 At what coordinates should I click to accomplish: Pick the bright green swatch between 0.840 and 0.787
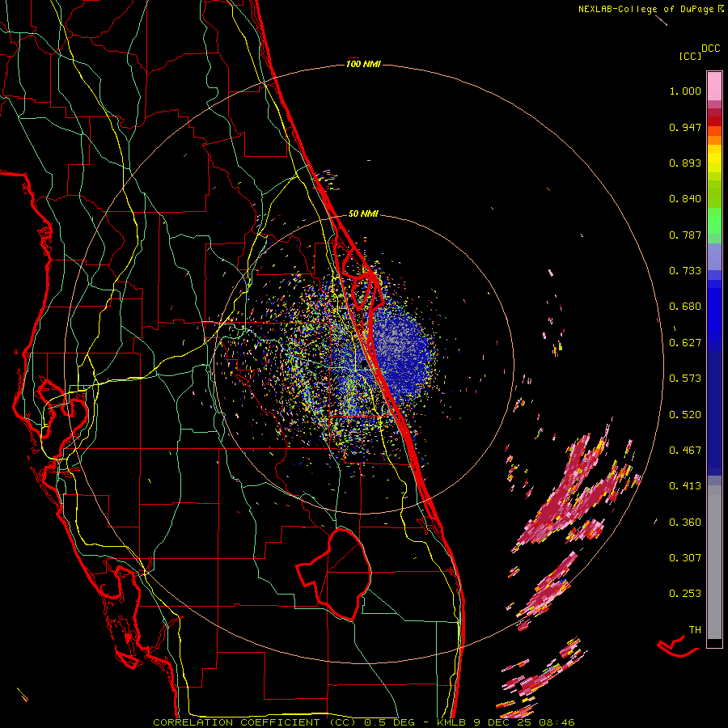714,221
